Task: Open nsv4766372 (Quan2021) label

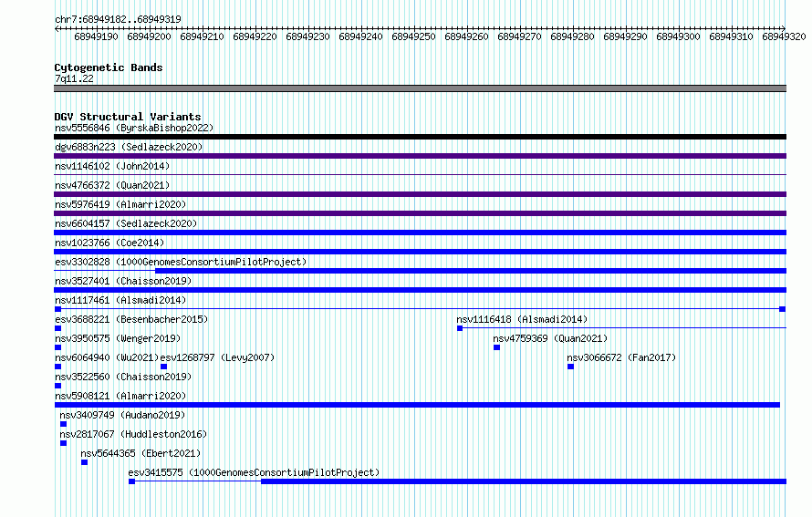Action: pos(112,185)
